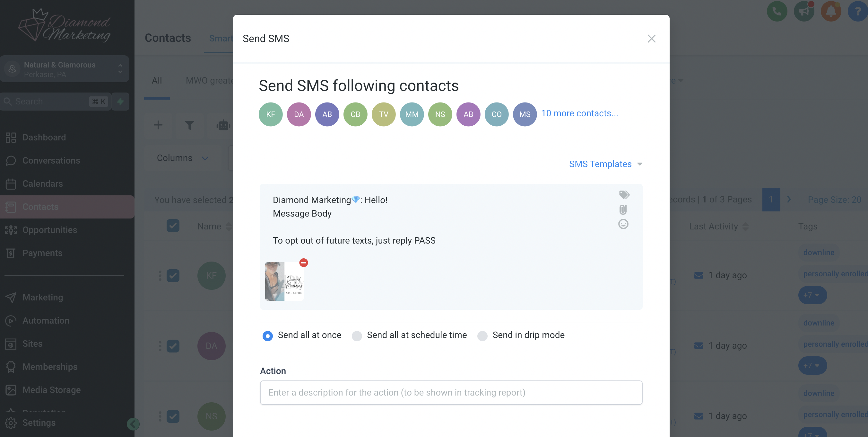
Task: Open Natural & Glamorous location switcher
Action: point(65,69)
